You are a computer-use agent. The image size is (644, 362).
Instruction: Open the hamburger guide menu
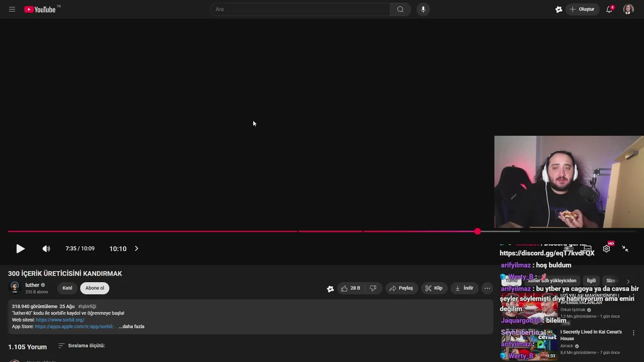point(12,9)
